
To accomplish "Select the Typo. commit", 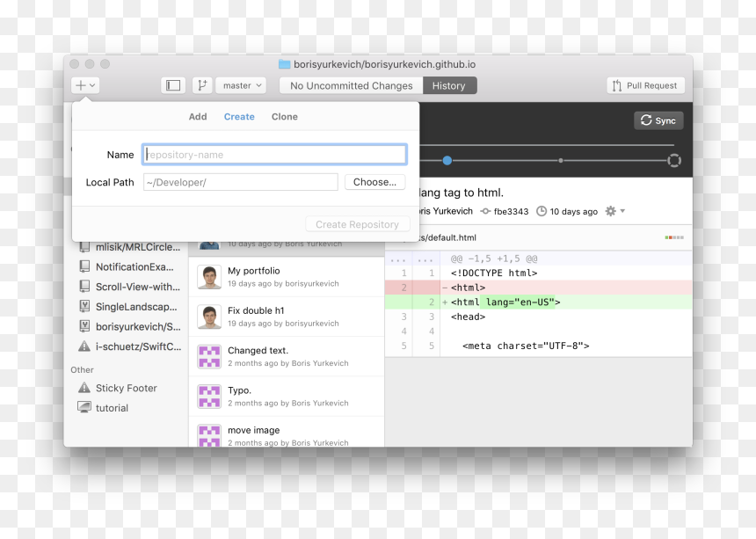I will coord(287,397).
